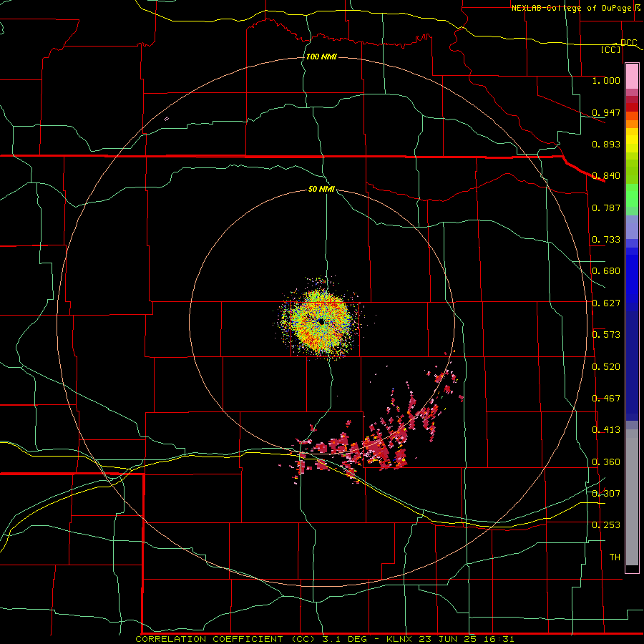Click the [CC] legend header
The width and height of the screenshot is (644, 644).
tap(611, 49)
